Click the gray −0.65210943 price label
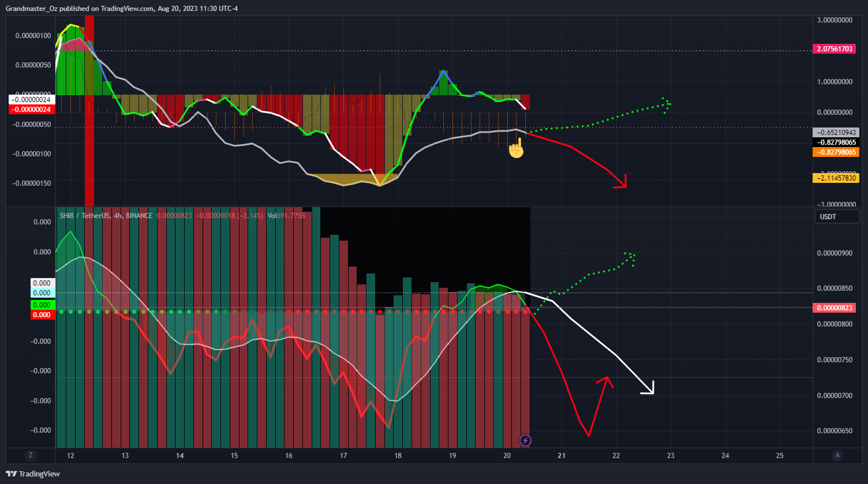Screen dimensions: 868x484 point(836,132)
